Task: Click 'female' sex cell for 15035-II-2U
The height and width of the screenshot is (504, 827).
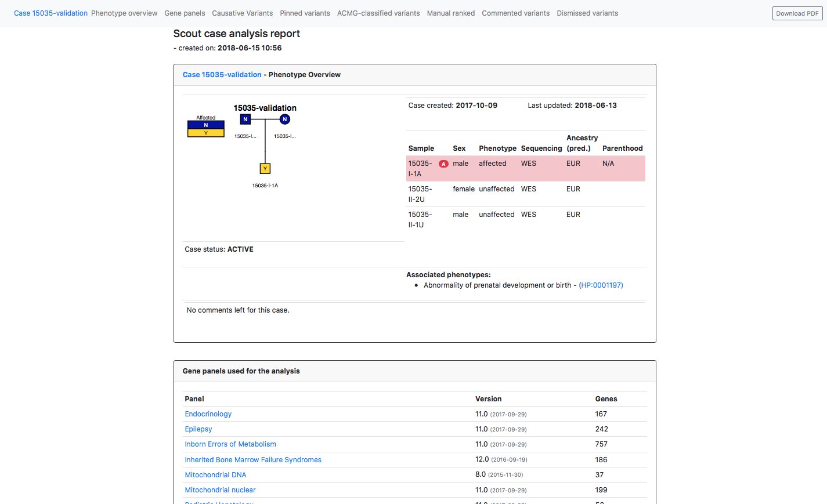Action: coord(464,189)
